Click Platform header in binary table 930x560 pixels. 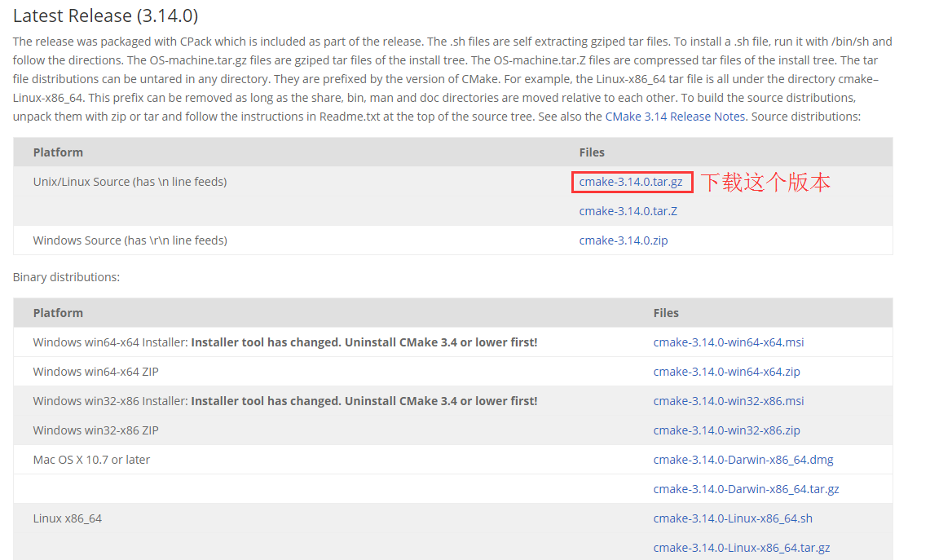[58, 313]
